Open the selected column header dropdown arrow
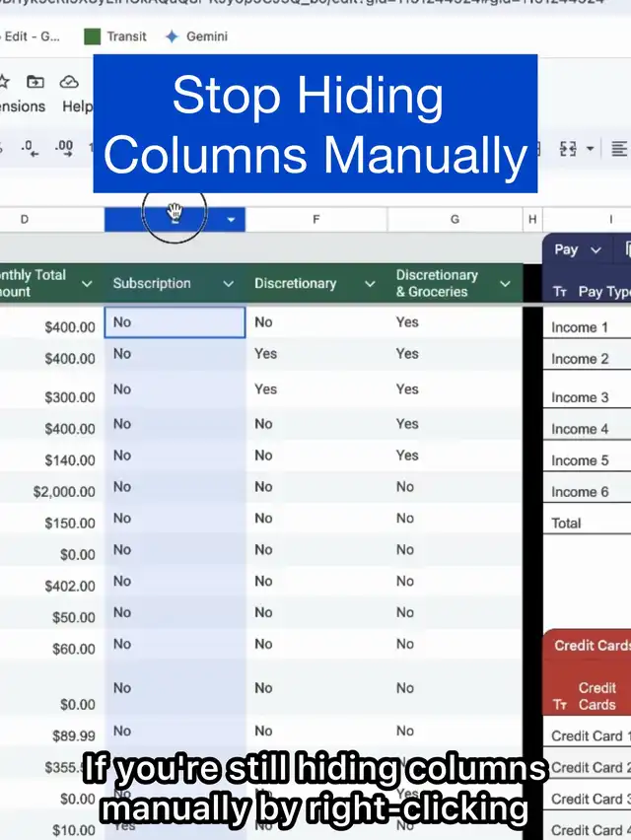Screen dimensions: 631x840 (x=232, y=220)
